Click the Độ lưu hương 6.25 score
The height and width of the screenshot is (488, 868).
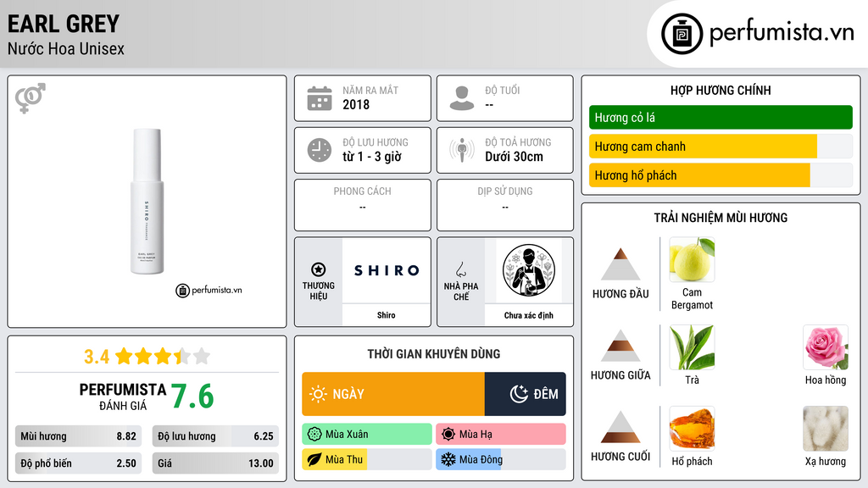215,436
